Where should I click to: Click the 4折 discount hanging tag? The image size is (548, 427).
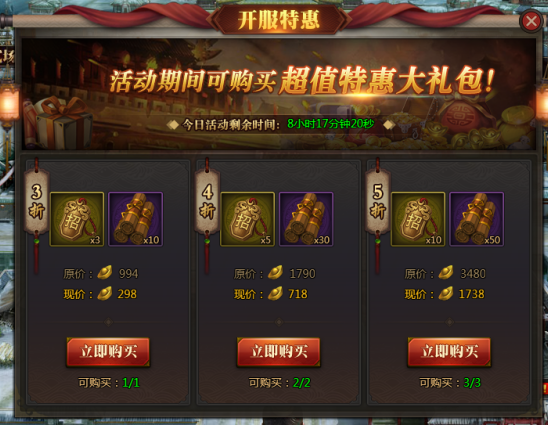coord(207,202)
